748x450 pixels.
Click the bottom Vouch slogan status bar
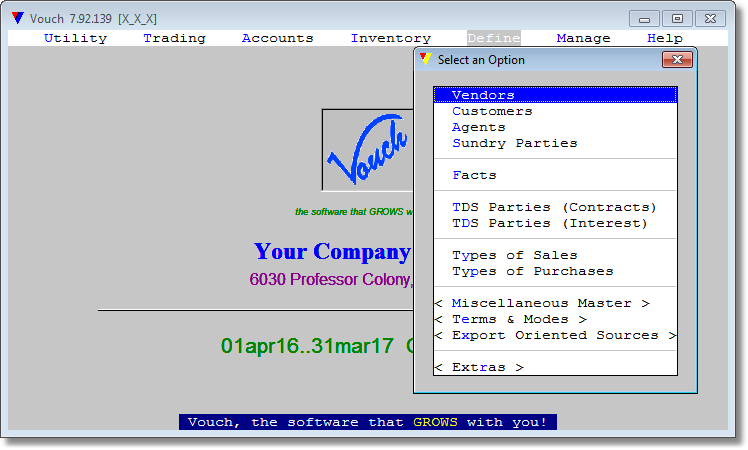[x=368, y=422]
